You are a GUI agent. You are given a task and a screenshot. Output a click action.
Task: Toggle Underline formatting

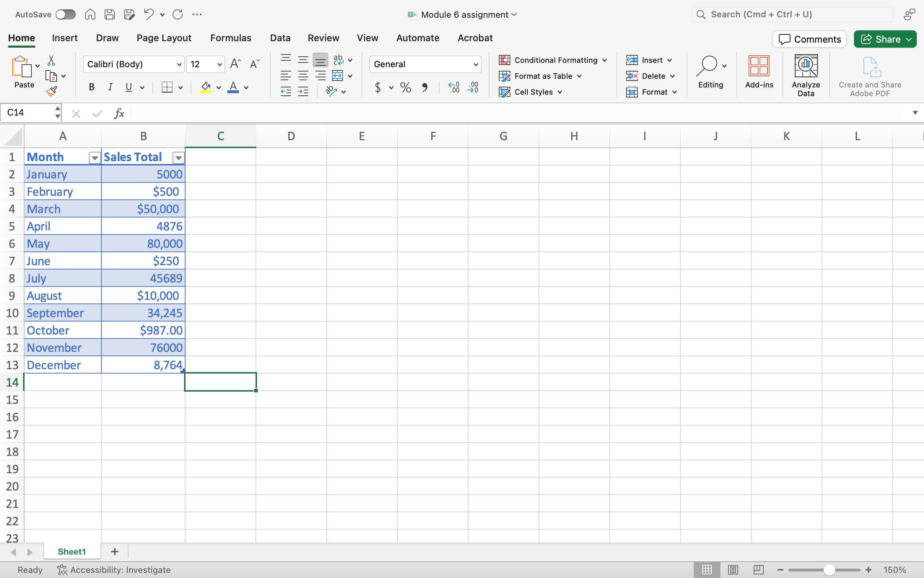[x=128, y=87]
